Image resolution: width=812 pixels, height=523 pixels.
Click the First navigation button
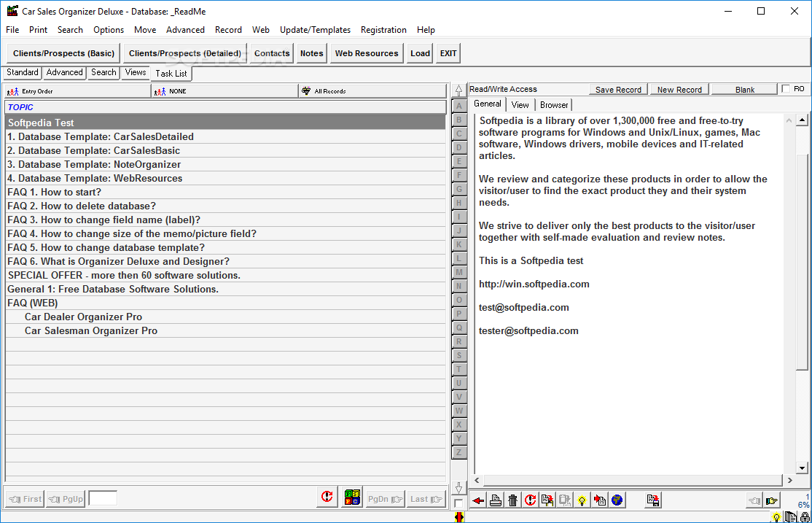[25, 499]
